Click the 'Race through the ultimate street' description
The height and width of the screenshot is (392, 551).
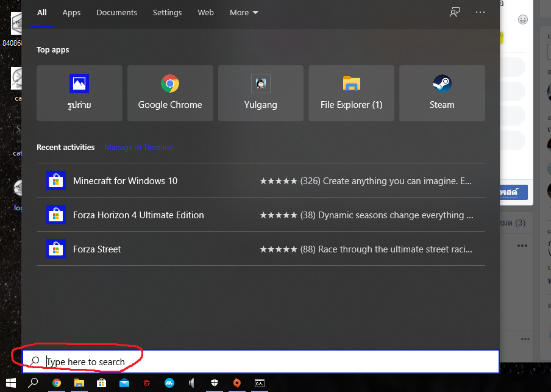click(395, 249)
